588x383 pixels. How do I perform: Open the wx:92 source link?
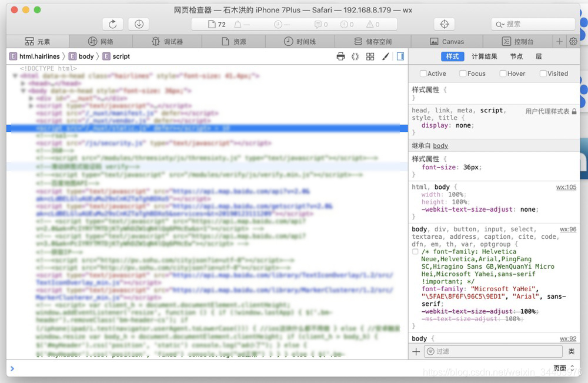(568, 339)
